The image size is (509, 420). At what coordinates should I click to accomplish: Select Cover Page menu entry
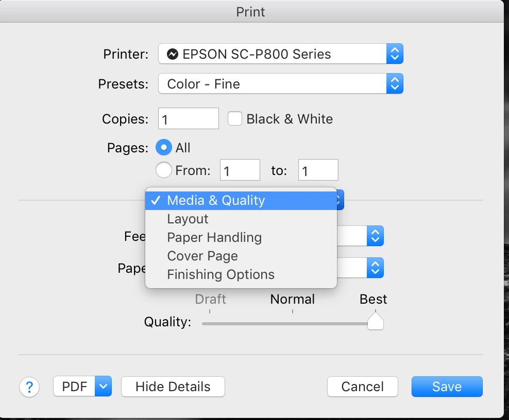click(202, 256)
